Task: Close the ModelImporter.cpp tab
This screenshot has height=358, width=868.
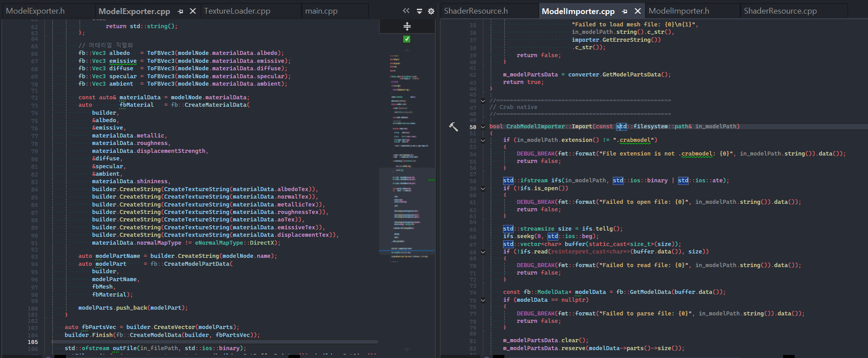Action: (638, 11)
